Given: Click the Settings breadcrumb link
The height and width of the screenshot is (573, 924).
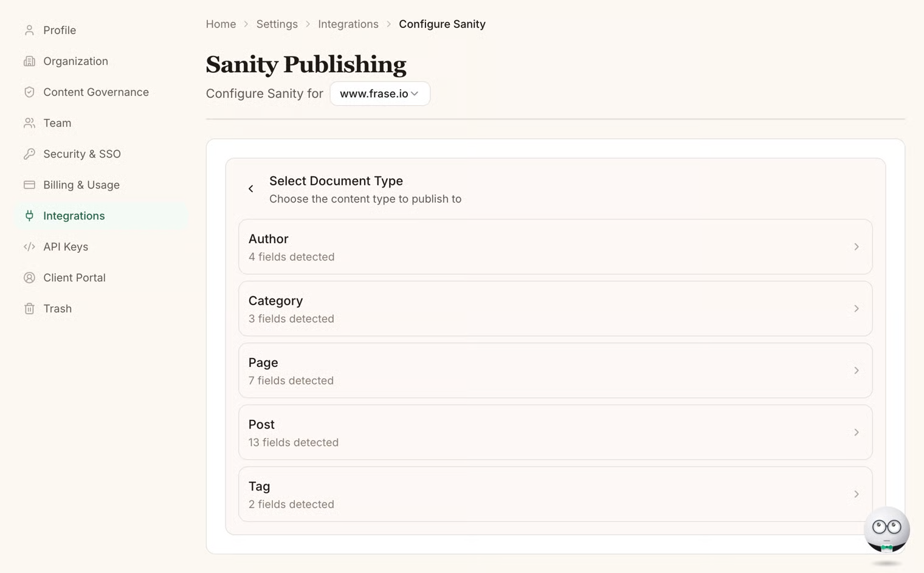Looking at the screenshot, I should point(277,24).
